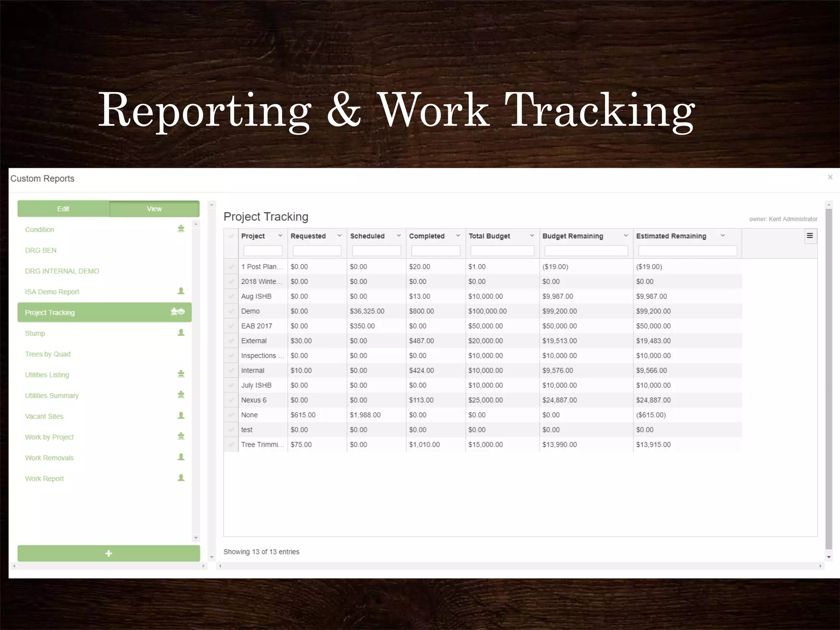Open the Project column dropdown arrow
The image size is (840, 630).
click(x=281, y=236)
